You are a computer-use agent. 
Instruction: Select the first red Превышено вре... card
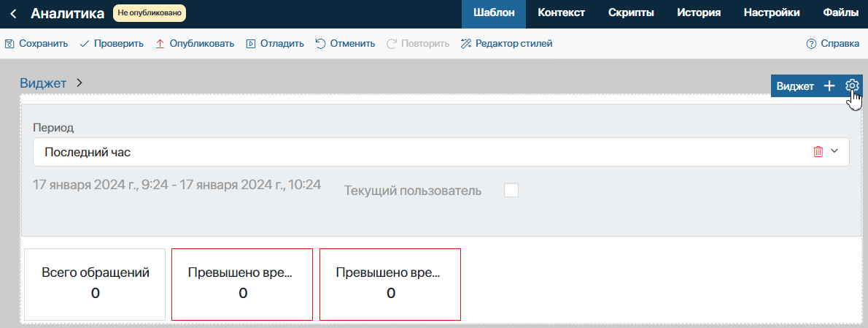(242, 283)
